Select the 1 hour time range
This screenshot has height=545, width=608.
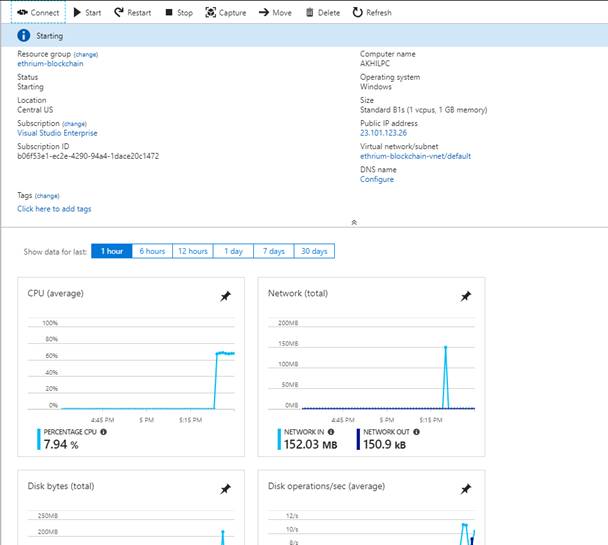[x=111, y=251]
